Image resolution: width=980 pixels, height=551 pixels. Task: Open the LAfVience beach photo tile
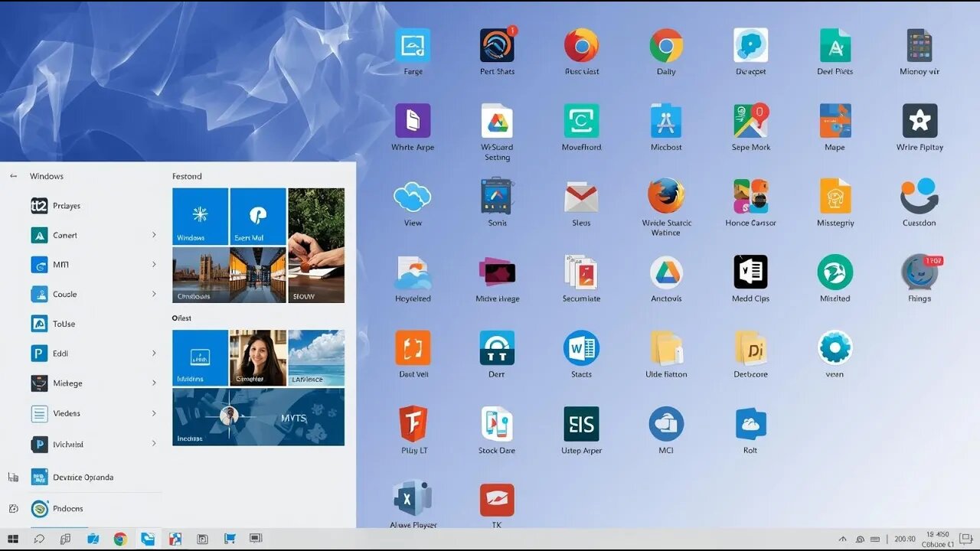pos(316,357)
